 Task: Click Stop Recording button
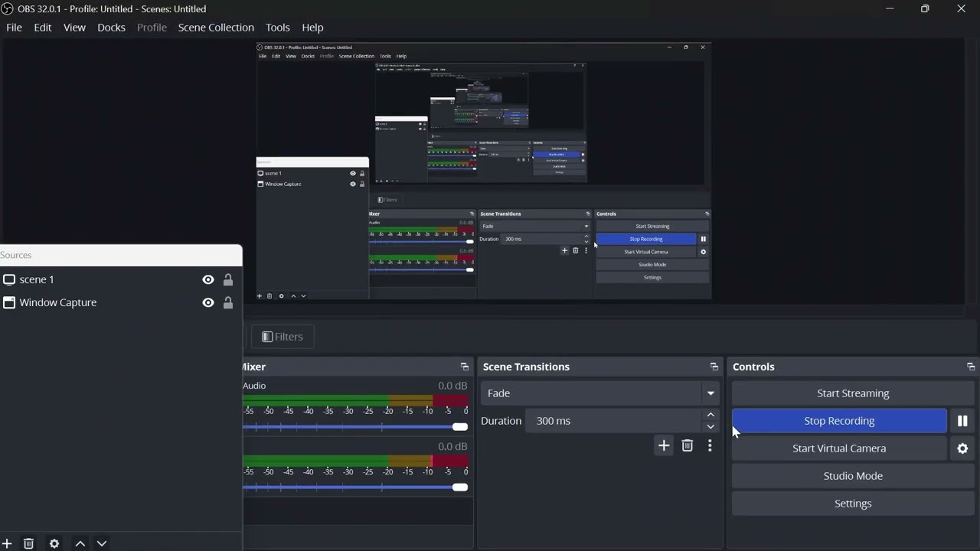[x=839, y=421]
